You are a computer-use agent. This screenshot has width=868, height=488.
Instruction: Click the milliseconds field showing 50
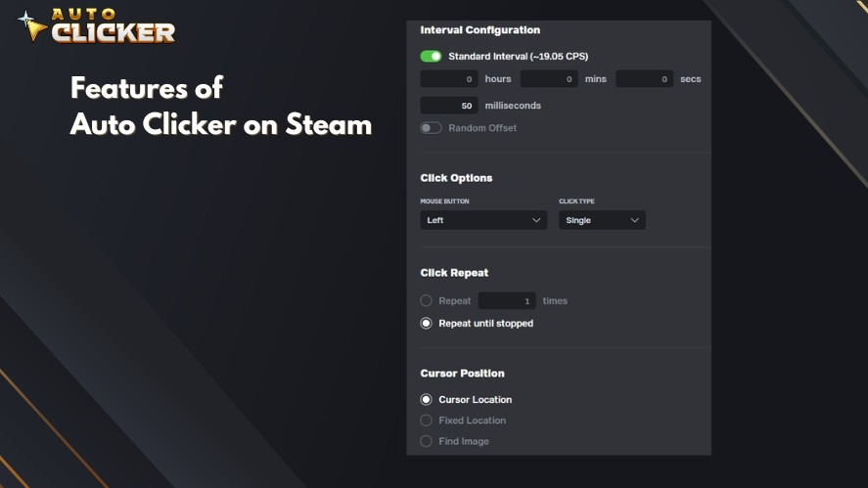[449, 106]
